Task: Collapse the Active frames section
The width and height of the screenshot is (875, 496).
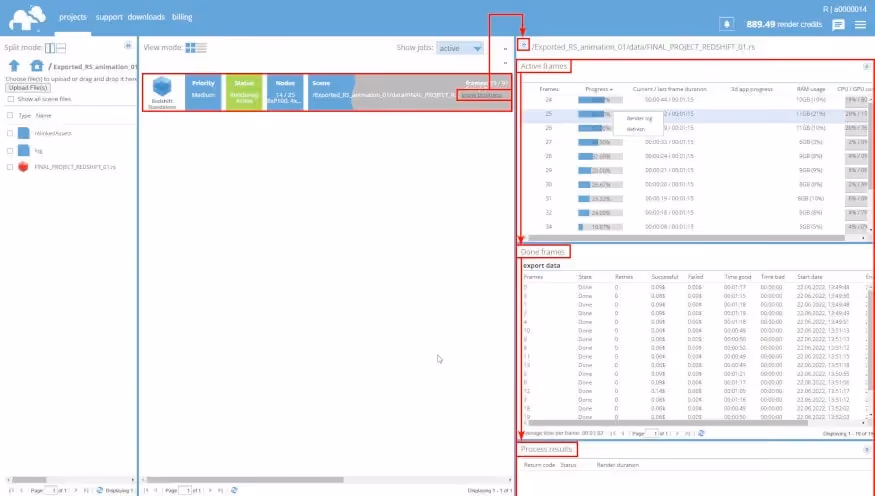Action: (x=867, y=66)
